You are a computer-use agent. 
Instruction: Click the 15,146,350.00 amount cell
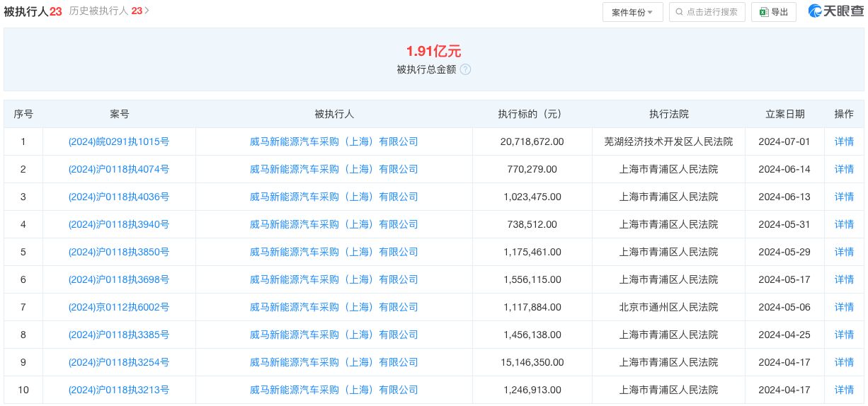pos(532,362)
